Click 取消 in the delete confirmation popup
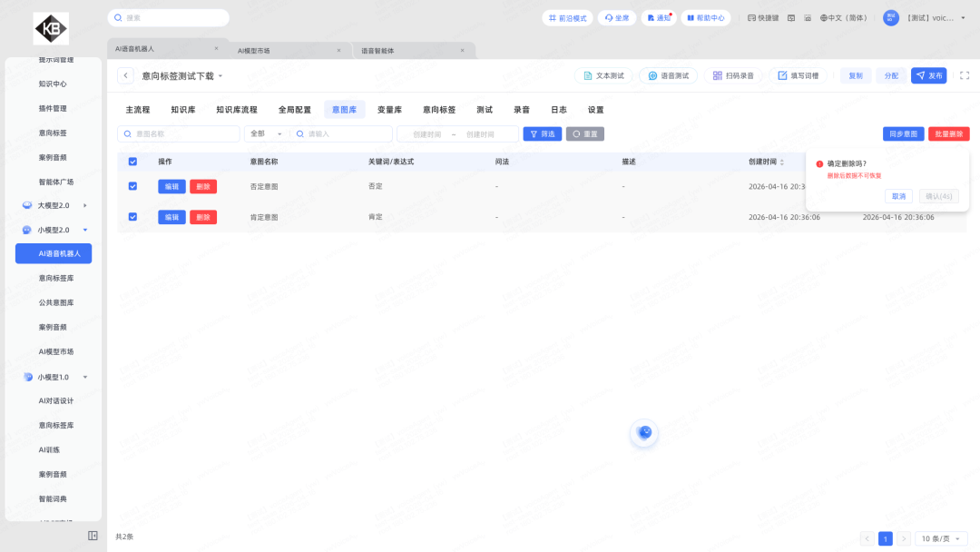Screen dimensions: 980x552 tap(898, 196)
